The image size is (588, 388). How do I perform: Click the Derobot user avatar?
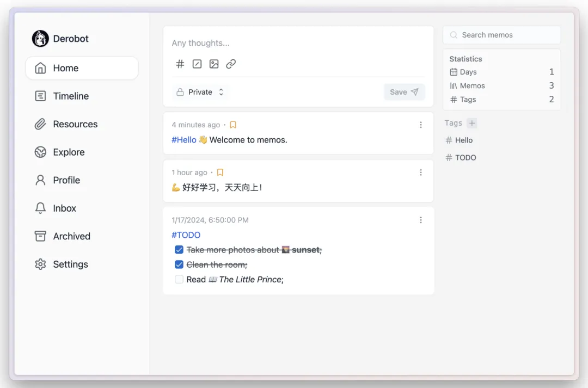[x=40, y=39]
